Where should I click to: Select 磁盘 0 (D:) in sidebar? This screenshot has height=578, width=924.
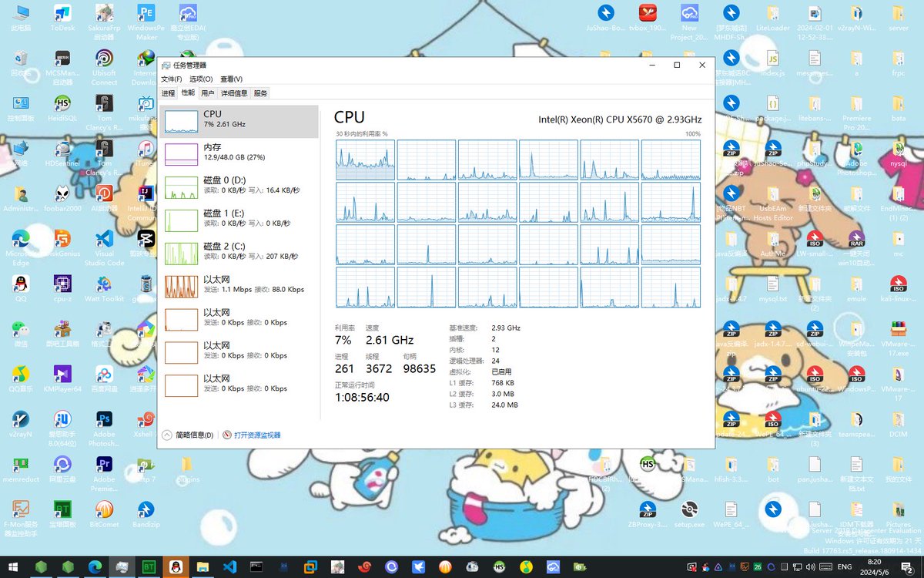[x=239, y=187]
